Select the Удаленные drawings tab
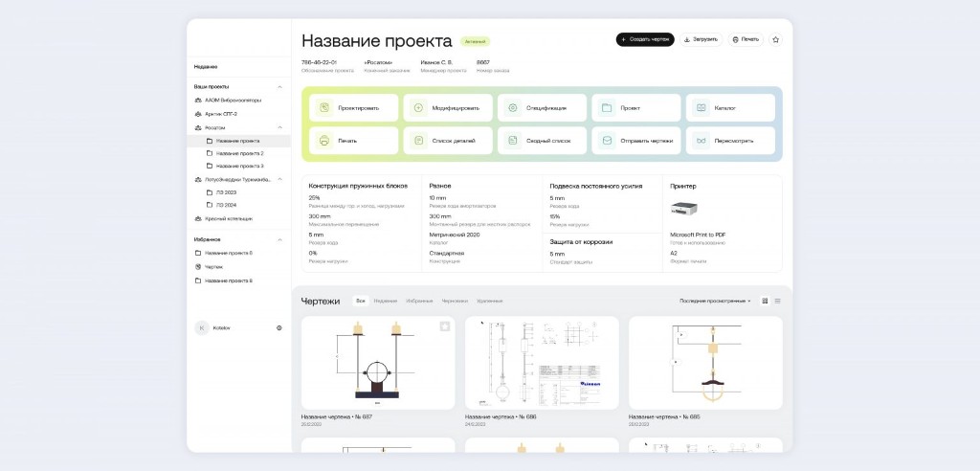This screenshot has width=980, height=471. tap(489, 301)
